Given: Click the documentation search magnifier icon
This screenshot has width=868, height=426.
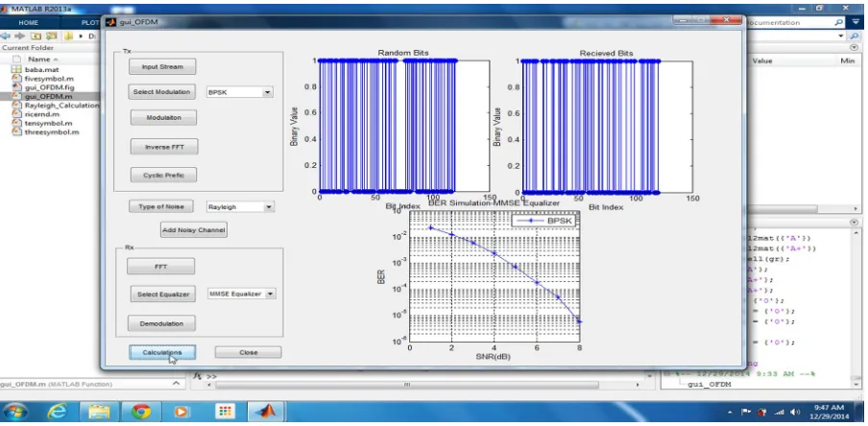Looking at the screenshot, I should click(839, 23).
